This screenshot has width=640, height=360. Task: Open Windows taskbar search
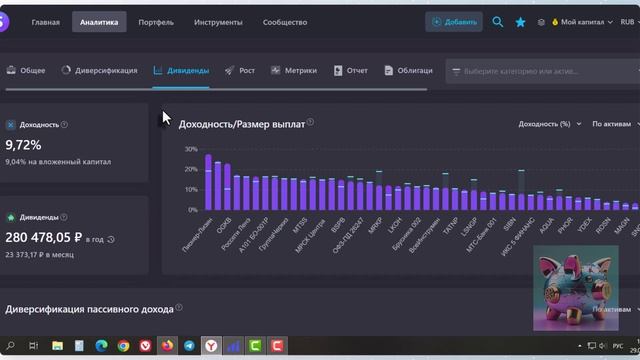pyautogui.click(x=10, y=346)
